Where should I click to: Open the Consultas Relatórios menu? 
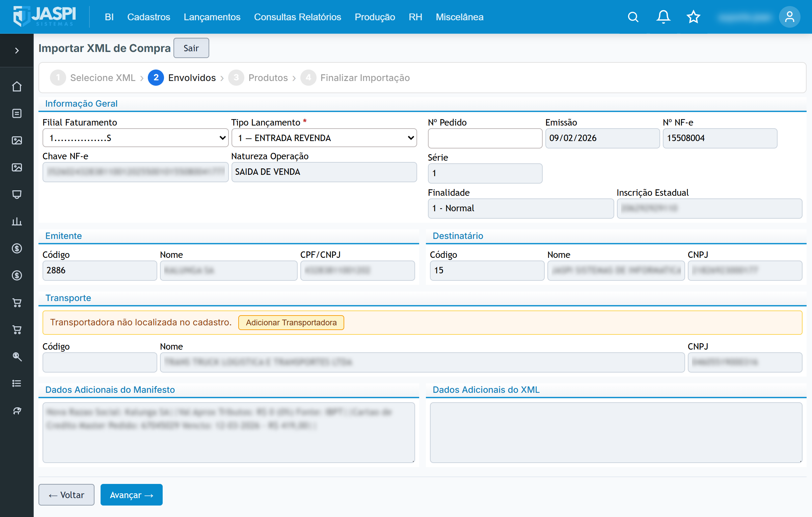(297, 17)
